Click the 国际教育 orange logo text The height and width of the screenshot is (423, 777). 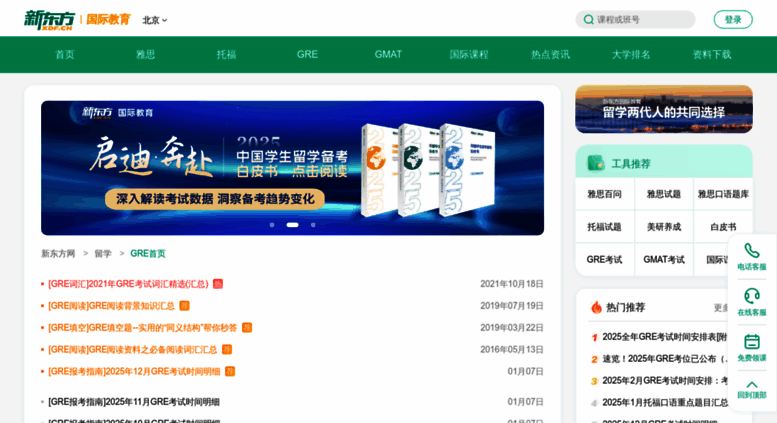tap(108, 19)
